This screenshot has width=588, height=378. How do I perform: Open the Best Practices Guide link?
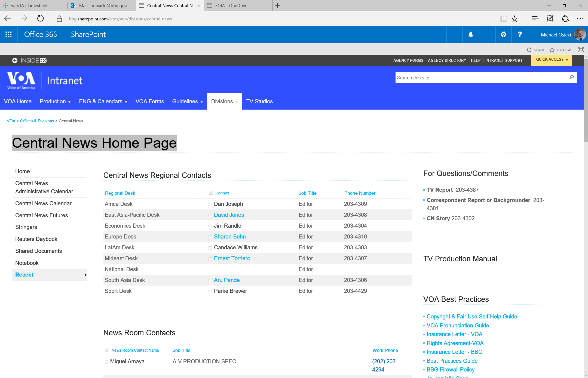pyautogui.click(x=452, y=361)
